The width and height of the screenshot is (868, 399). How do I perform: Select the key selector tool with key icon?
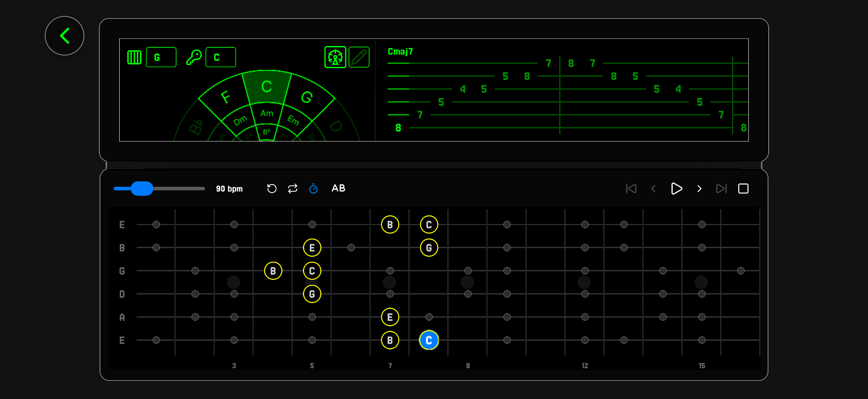(194, 57)
